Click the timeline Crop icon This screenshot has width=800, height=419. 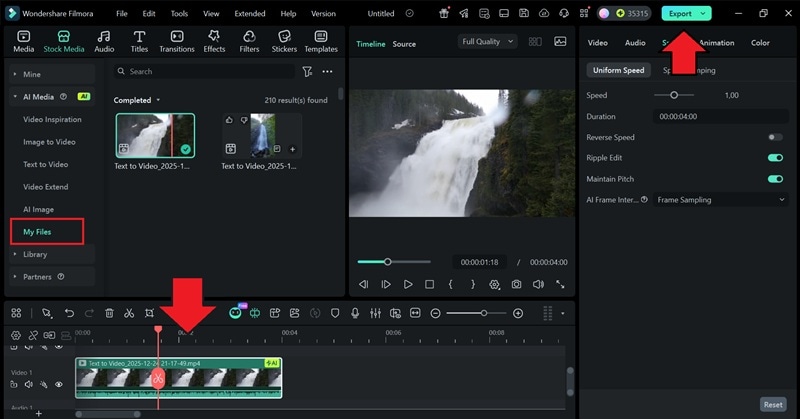click(149, 313)
